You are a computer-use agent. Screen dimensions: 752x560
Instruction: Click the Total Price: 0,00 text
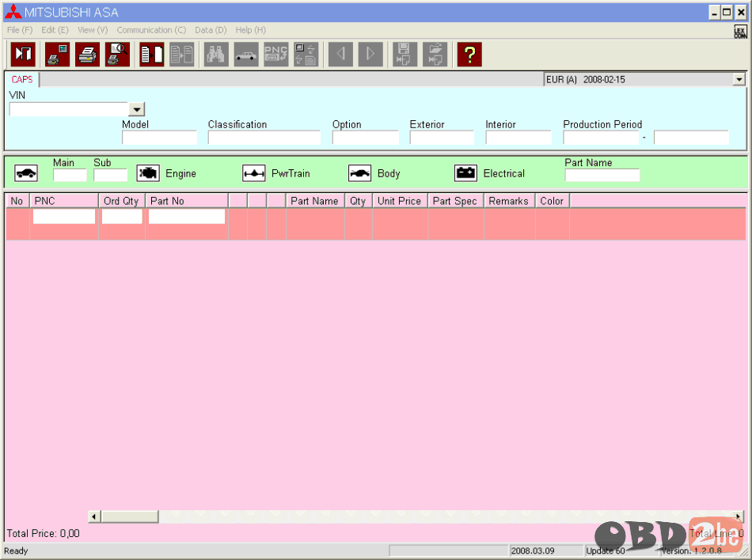pos(44,534)
